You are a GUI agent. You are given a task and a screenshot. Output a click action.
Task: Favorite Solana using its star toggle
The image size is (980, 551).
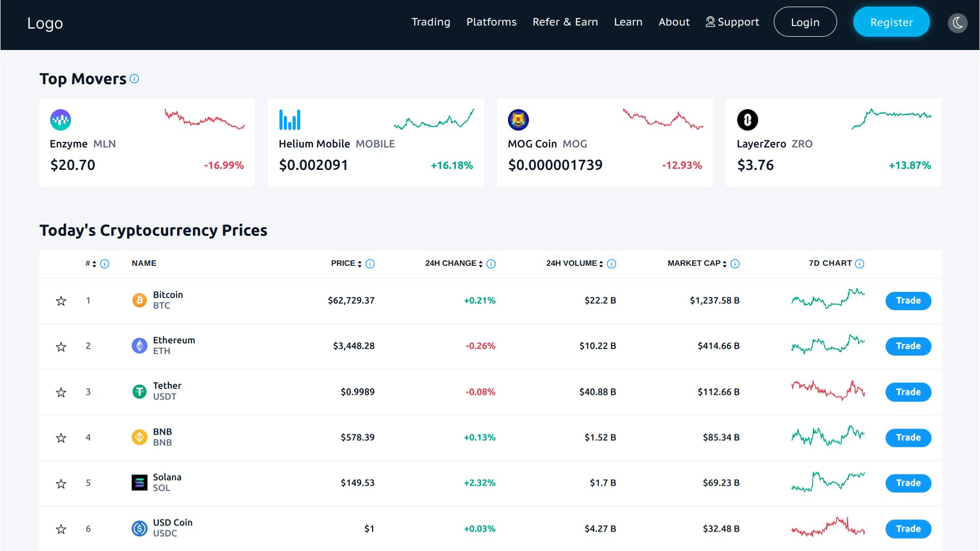pyautogui.click(x=61, y=483)
